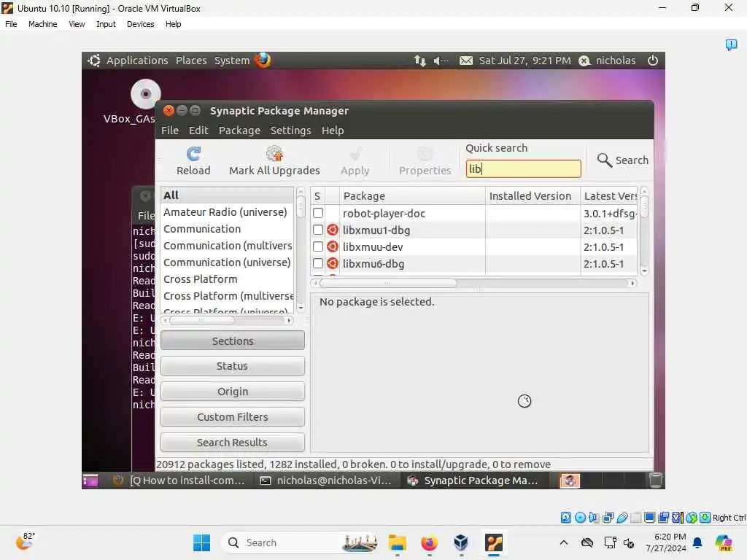Sort by the Package column header
This screenshot has width=747, height=560.
click(x=412, y=195)
